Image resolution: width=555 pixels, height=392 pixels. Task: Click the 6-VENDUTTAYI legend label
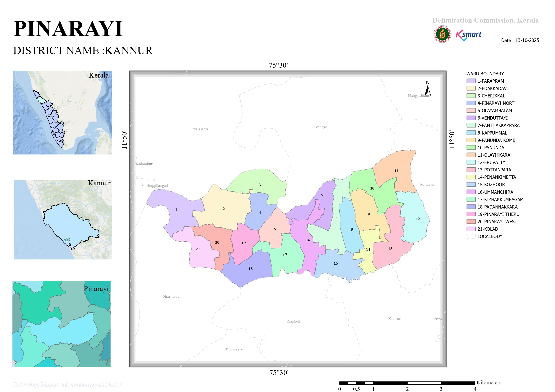click(x=492, y=118)
